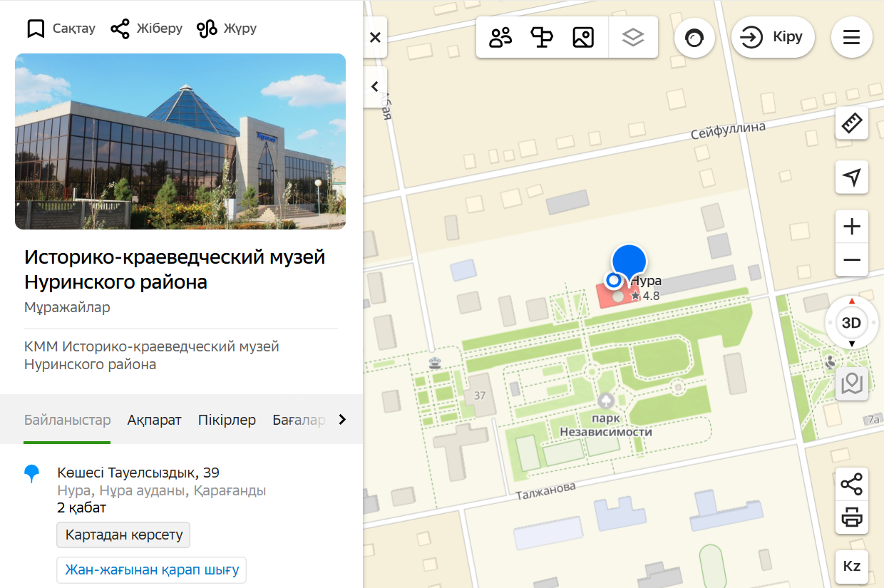
Task: Close the place card panel
Action: pyautogui.click(x=375, y=37)
